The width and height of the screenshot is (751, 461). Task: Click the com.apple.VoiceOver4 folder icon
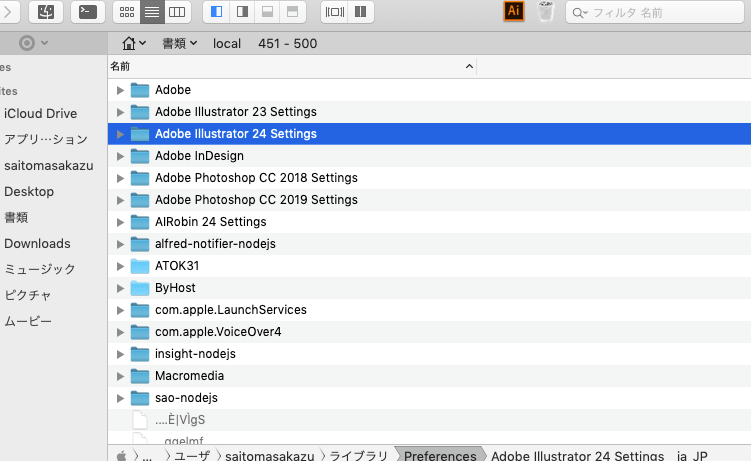140,332
